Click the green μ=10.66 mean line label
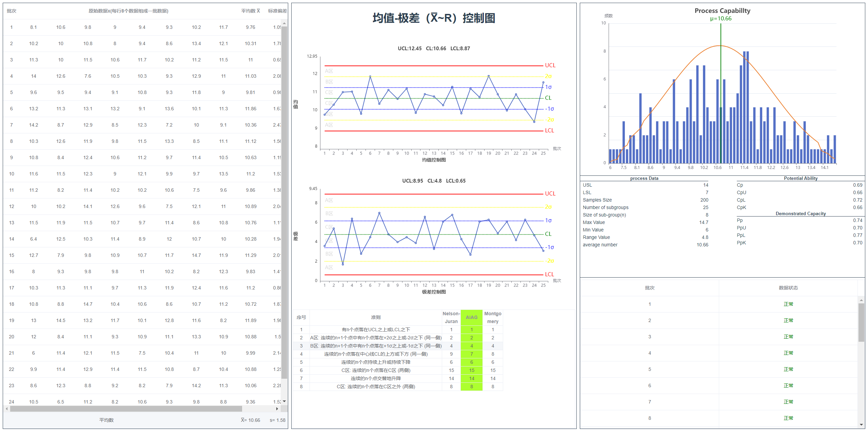 [721, 19]
